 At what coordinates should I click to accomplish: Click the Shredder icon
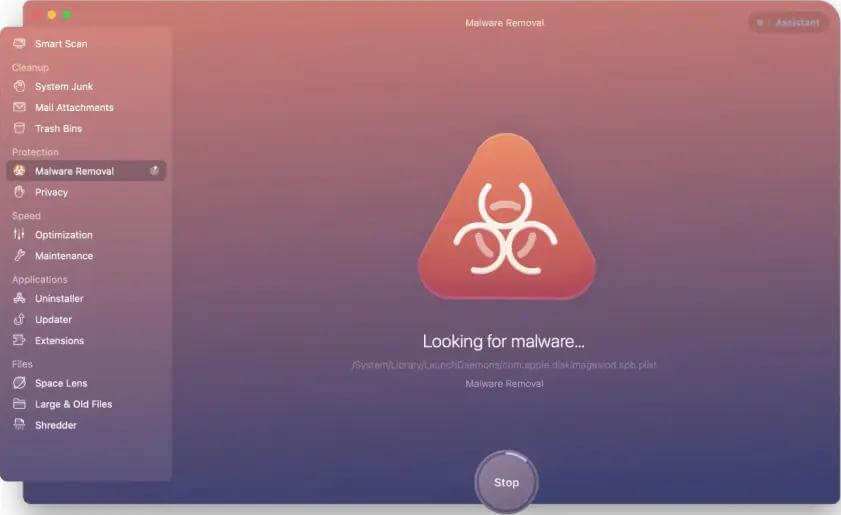tap(19, 426)
